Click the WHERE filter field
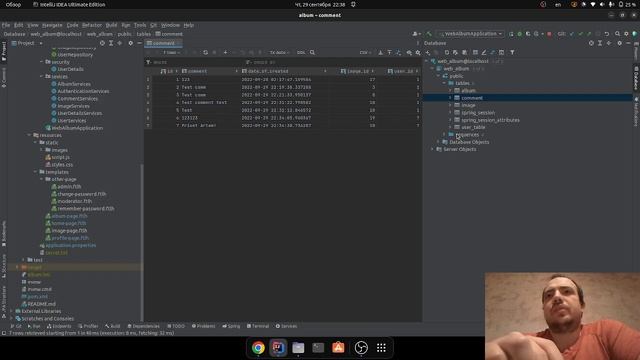 tap(196, 62)
